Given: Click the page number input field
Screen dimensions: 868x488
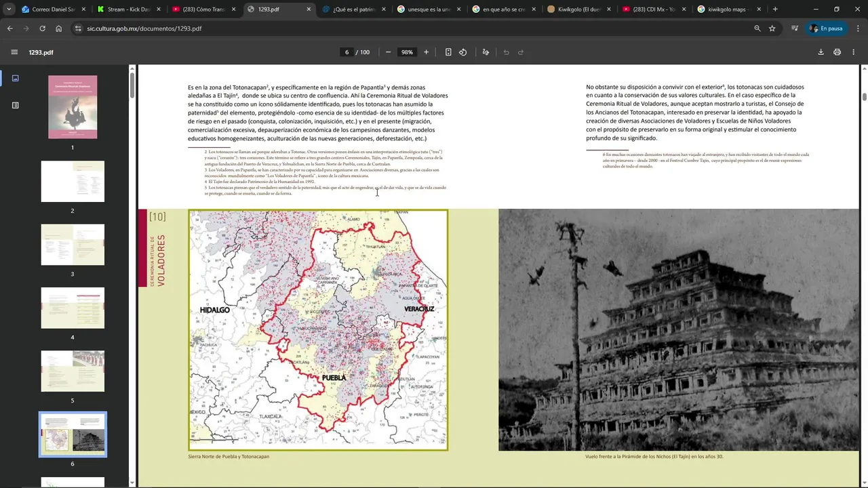Looking at the screenshot, I should 347,52.
